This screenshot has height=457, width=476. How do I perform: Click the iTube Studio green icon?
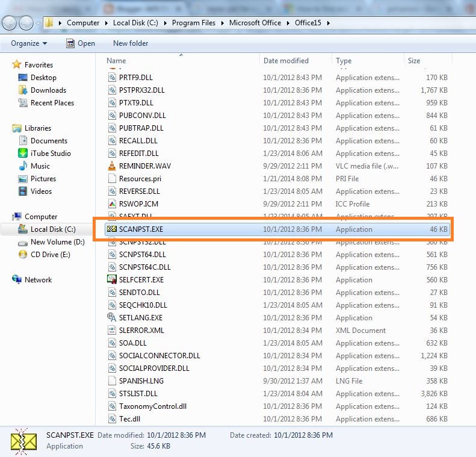[x=23, y=153]
